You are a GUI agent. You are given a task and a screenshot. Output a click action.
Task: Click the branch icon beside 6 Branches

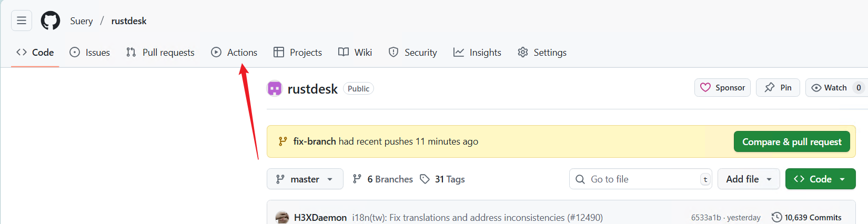pyautogui.click(x=357, y=179)
